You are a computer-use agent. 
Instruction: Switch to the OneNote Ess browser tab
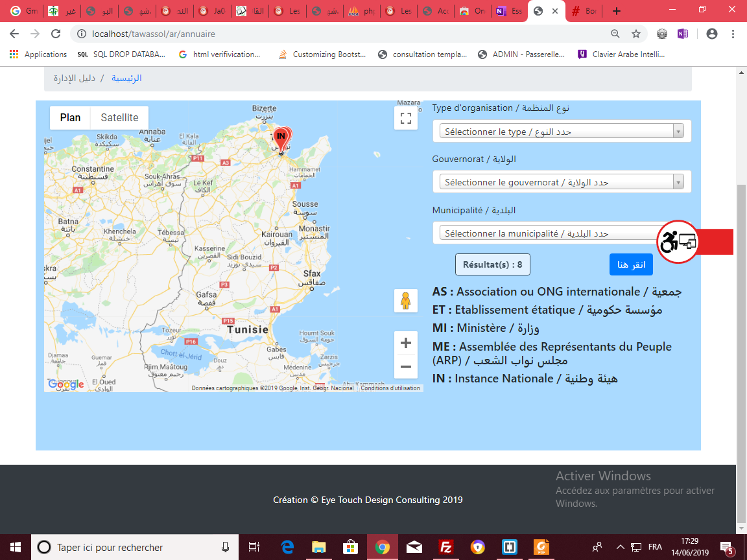coord(509,11)
